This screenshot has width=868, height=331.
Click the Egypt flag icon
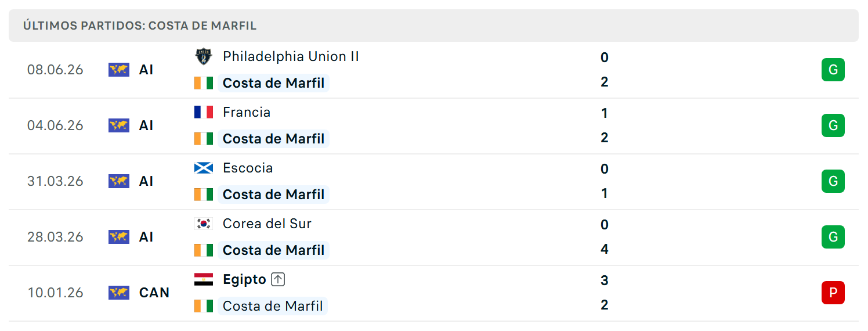point(204,279)
